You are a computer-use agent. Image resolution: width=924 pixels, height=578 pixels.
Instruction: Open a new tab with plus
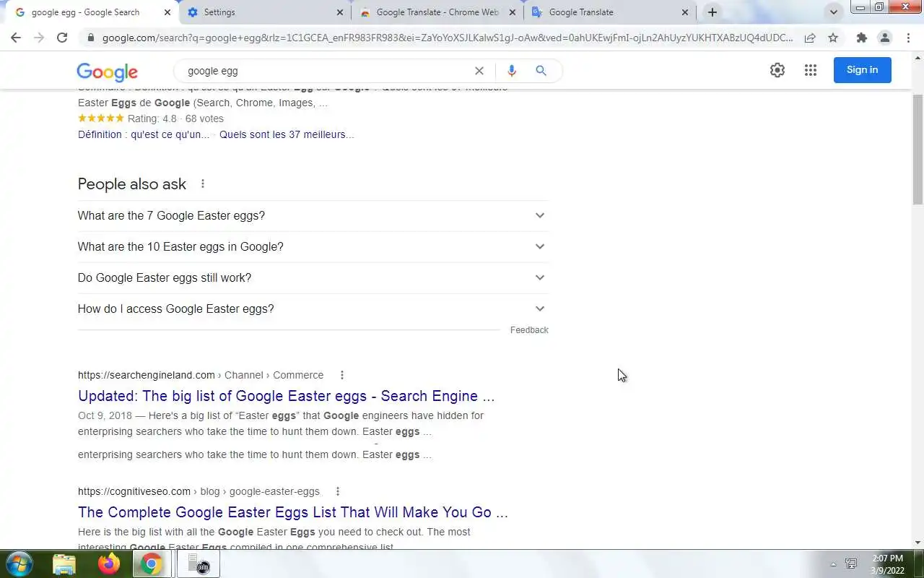click(x=712, y=12)
